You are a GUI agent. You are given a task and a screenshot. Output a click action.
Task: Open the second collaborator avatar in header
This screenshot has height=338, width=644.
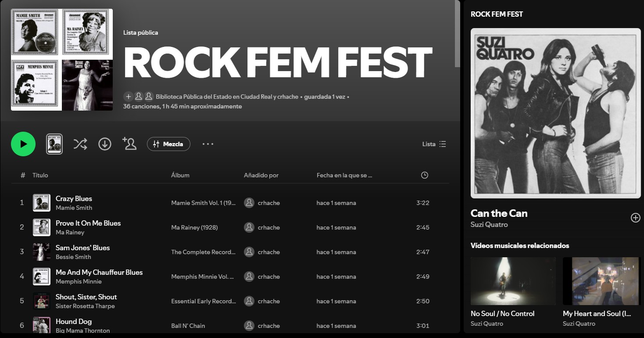click(149, 97)
